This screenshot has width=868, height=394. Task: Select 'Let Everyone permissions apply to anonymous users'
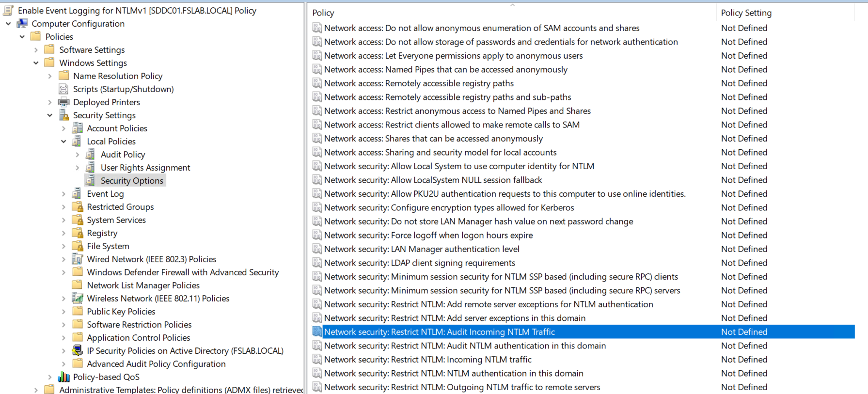453,55
